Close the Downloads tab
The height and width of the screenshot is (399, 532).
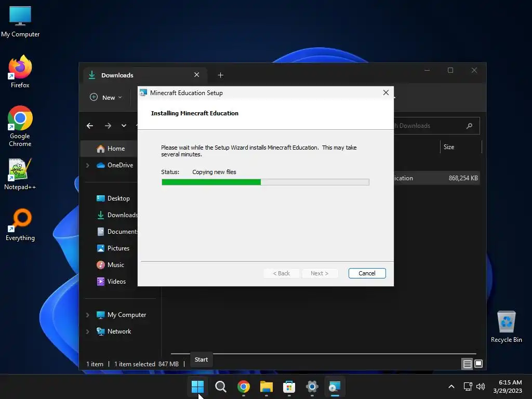tap(196, 75)
